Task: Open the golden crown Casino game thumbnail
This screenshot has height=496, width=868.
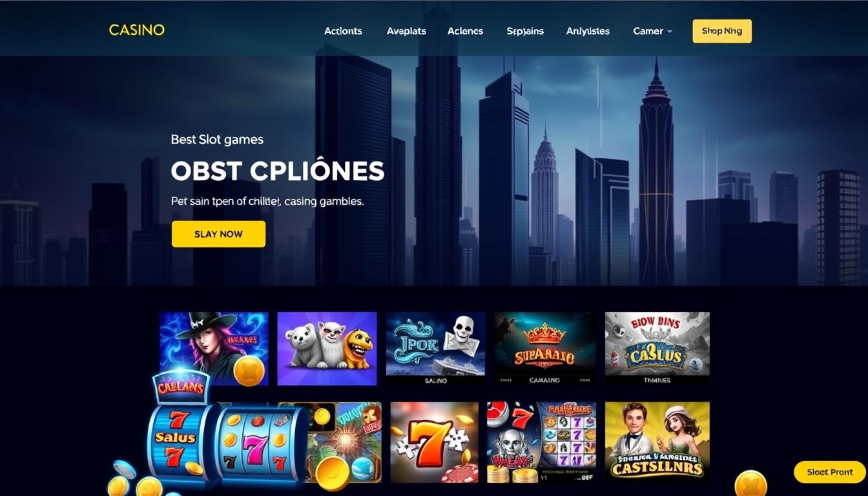Action: click(544, 349)
